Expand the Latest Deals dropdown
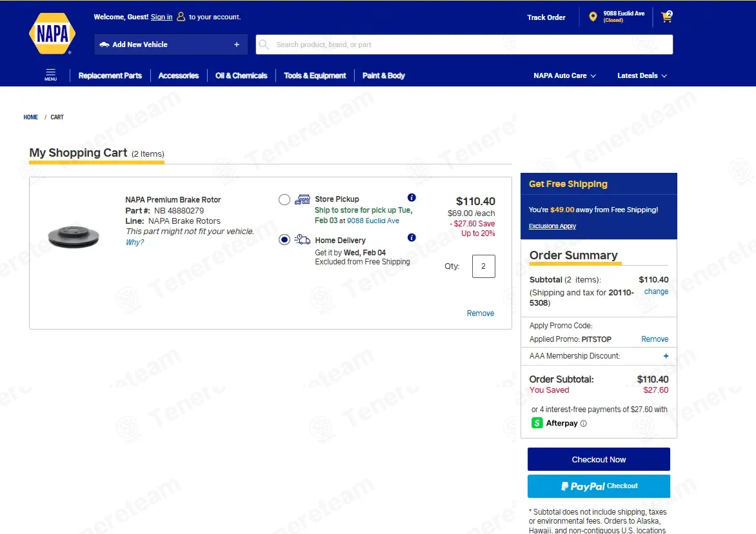 [642, 75]
